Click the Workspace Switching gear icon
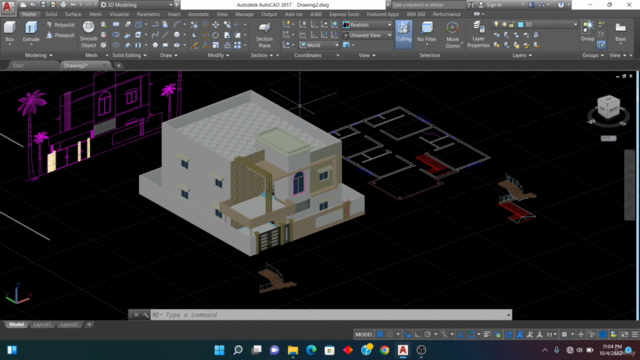The height and width of the screenshot is (360, 640). click(x=564, y=334)
